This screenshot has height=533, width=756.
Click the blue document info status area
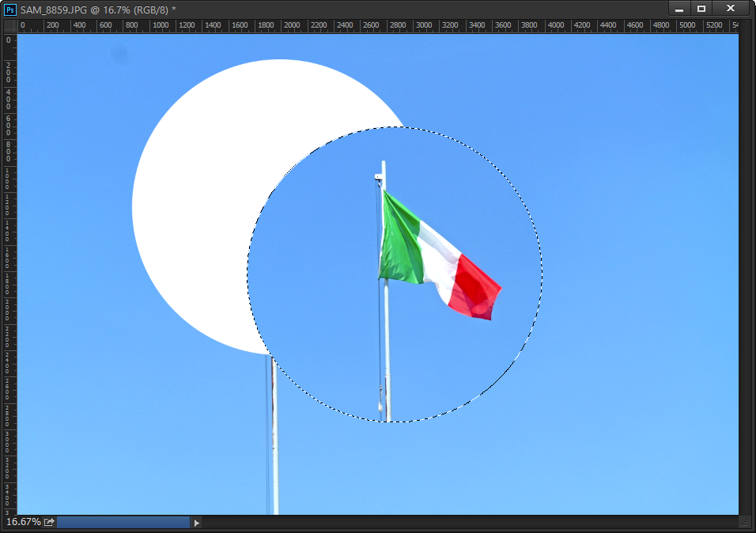pyautogui.click(x=123, y=522)
